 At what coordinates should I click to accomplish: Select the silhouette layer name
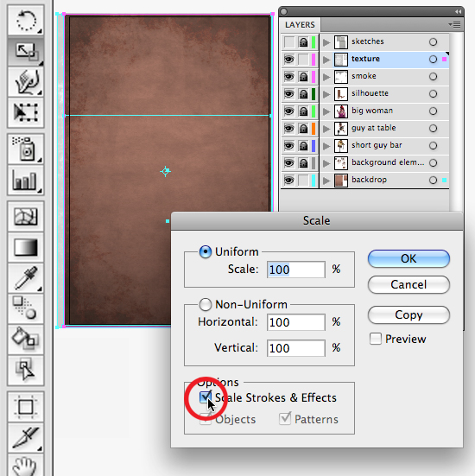[370, 93]
